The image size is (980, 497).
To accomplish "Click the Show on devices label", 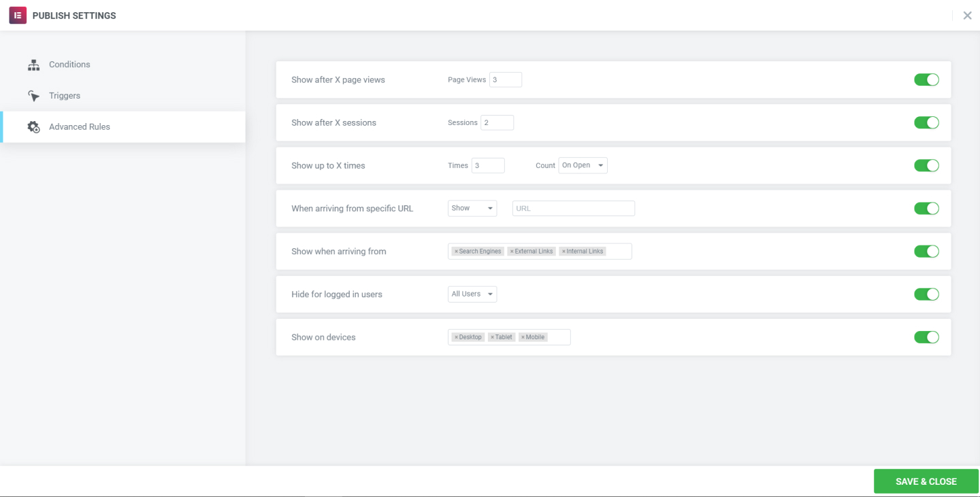I will click(x=323, y=337).
